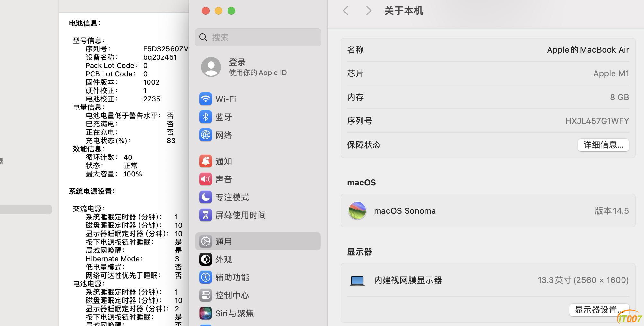Click the name value Apple的MacBook Air
This screenshot has height=326, width=644.
pos(588,50)
